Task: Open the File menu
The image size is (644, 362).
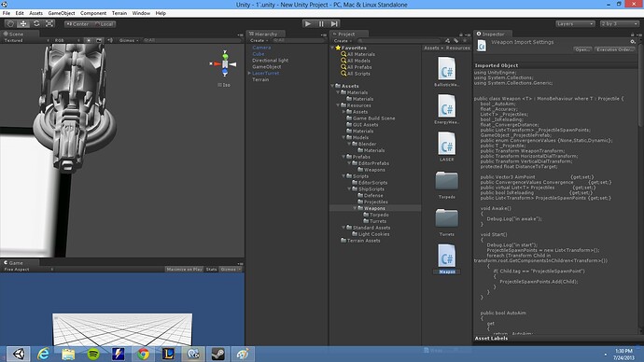Action: pos(7,13)
